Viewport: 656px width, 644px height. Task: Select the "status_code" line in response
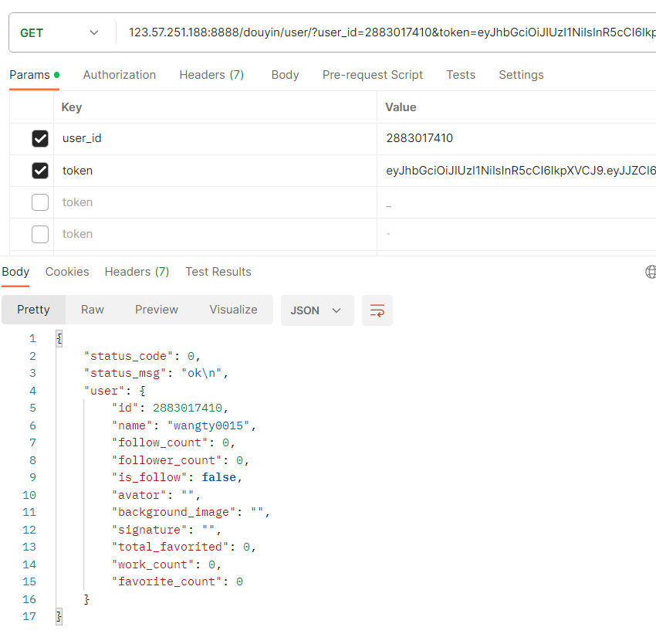tap(143, 356)
